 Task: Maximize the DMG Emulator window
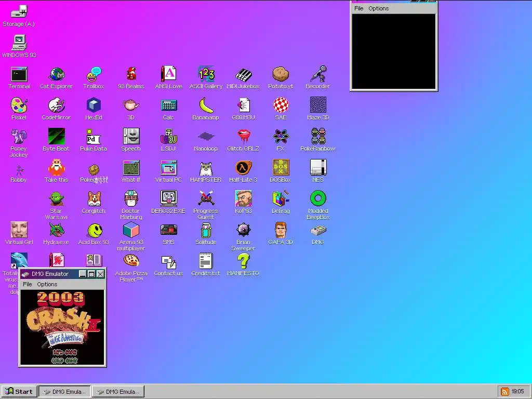pos(91,274)
